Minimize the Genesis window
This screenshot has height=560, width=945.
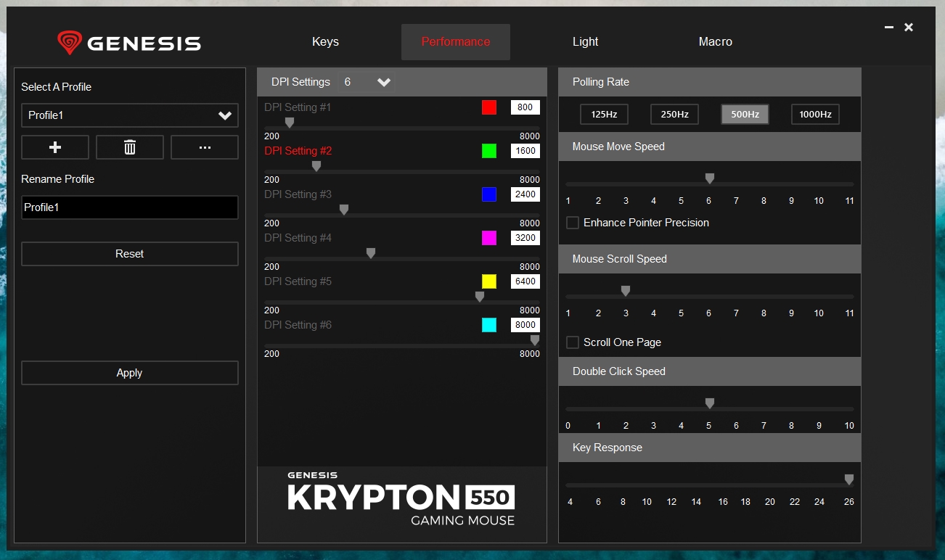(889, 28)
